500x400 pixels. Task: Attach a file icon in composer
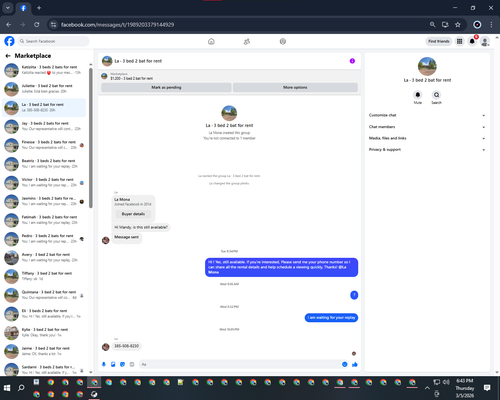[113, 364]
